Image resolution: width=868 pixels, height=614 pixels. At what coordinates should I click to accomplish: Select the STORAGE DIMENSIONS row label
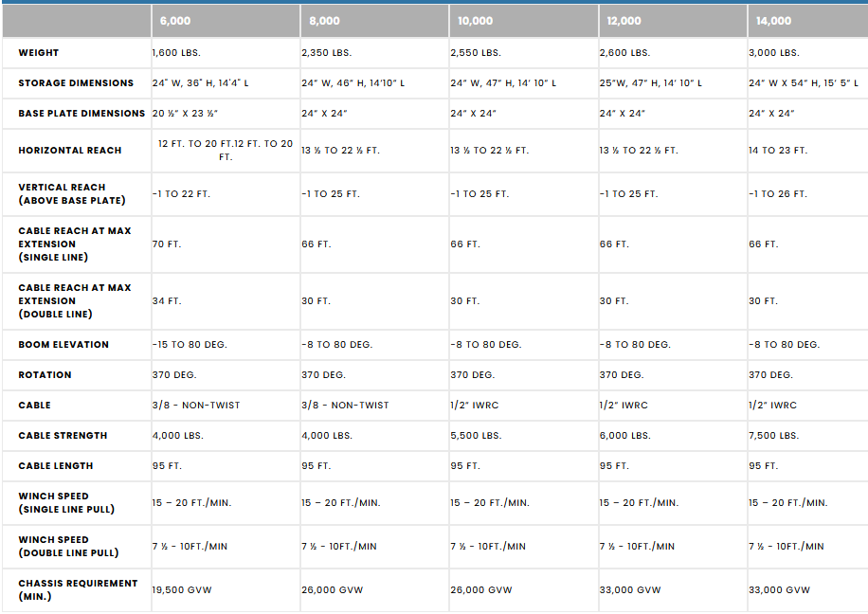pyautogui.click(x=76, y=83)
